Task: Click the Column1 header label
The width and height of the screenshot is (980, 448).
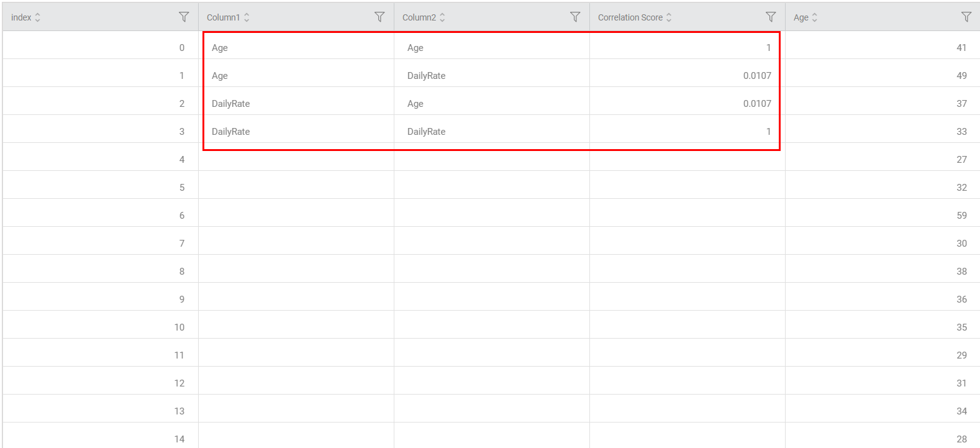Action: (223, 17)
